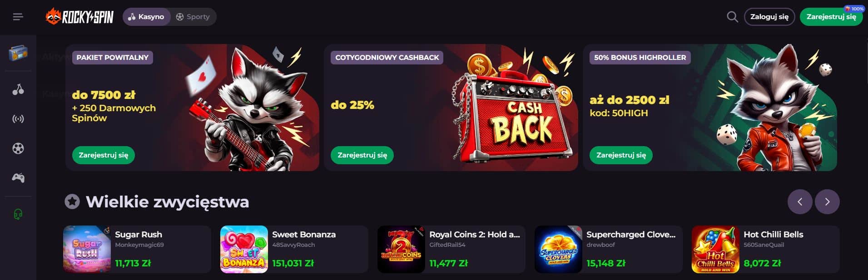Open the headset support icon

click(18, 214)
